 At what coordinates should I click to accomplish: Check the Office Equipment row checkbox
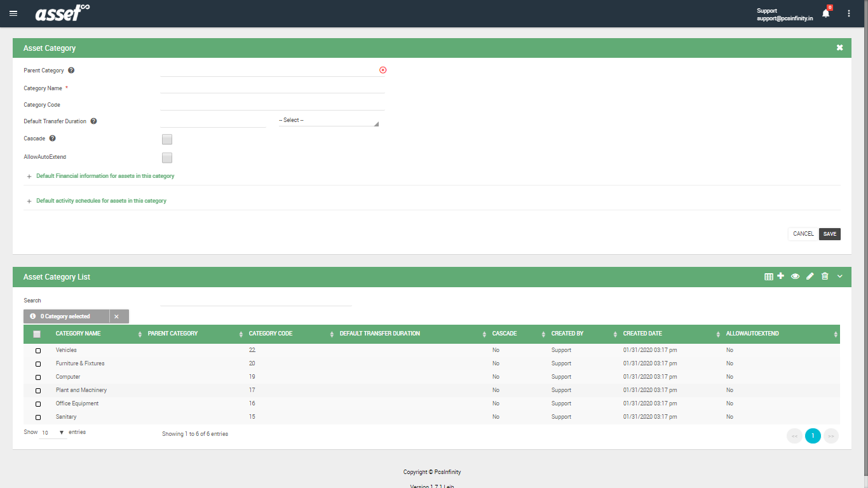(38, 404)
